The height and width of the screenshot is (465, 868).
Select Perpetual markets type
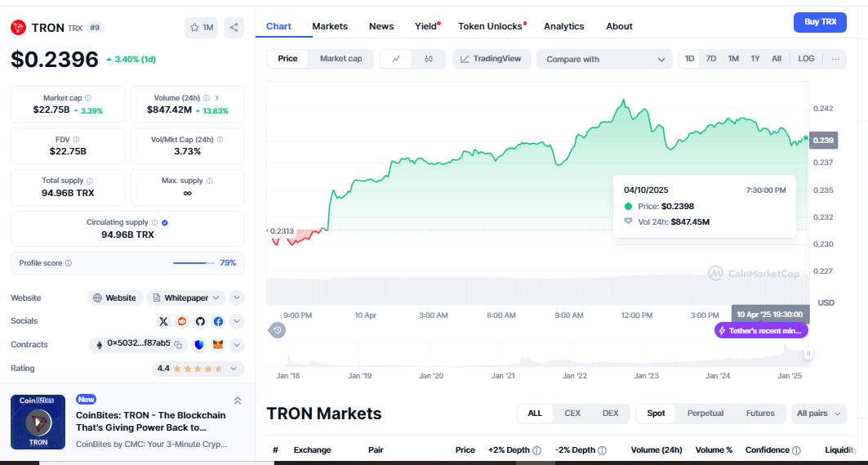(706, 414)
